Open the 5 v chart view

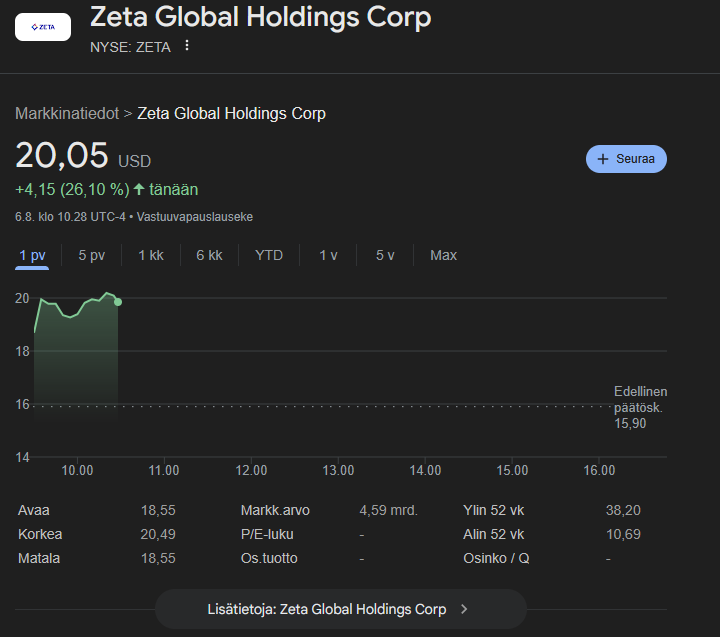pos(385,255)
